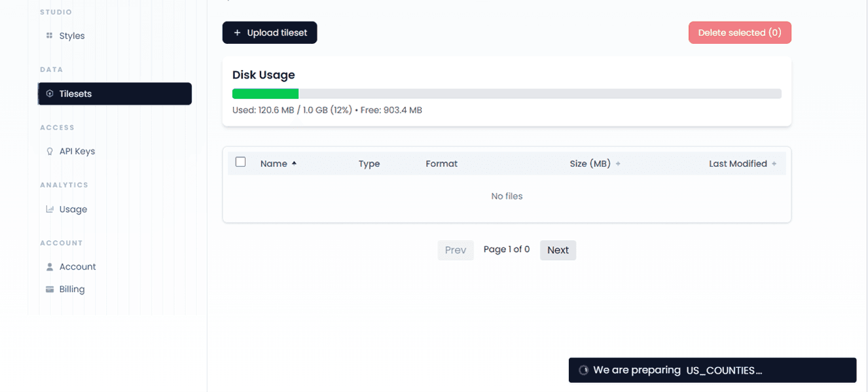Click the spinner icon in the preparing toast
Viewport: 868px width, 392px height.
tap(583, 370)
